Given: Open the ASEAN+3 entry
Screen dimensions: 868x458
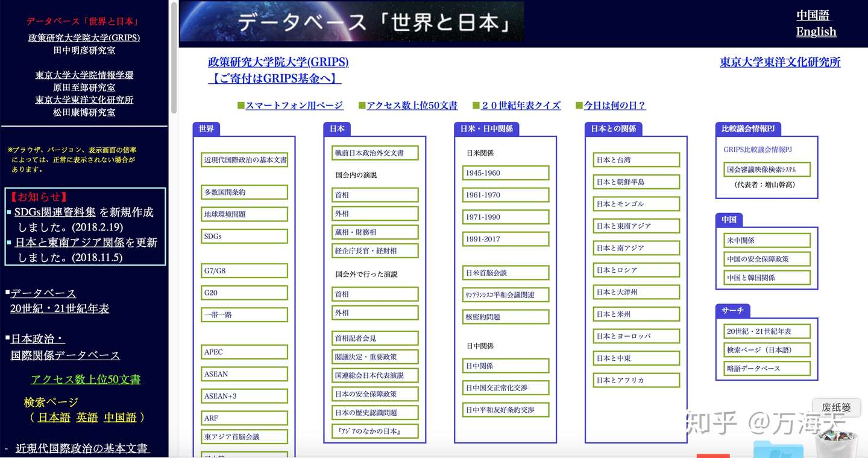Looking at the screenshot, I should click(x=244, y=396).
